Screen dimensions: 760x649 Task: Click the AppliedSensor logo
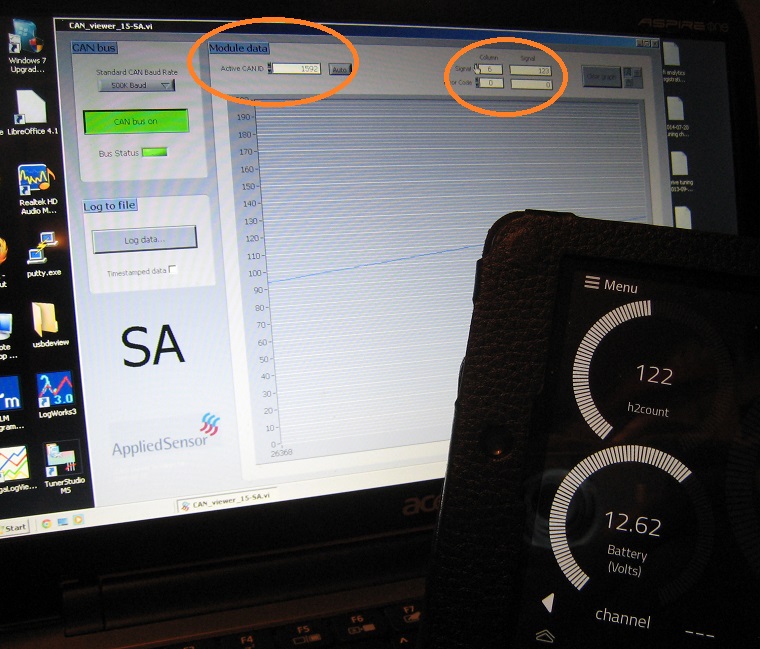(x=166, y=435)
